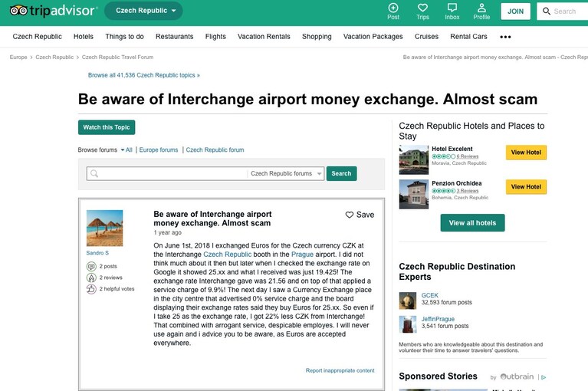Click the Tripadvisor owl logo
The width and height of the screenshot is (588, 391).
tap(18, 11)
